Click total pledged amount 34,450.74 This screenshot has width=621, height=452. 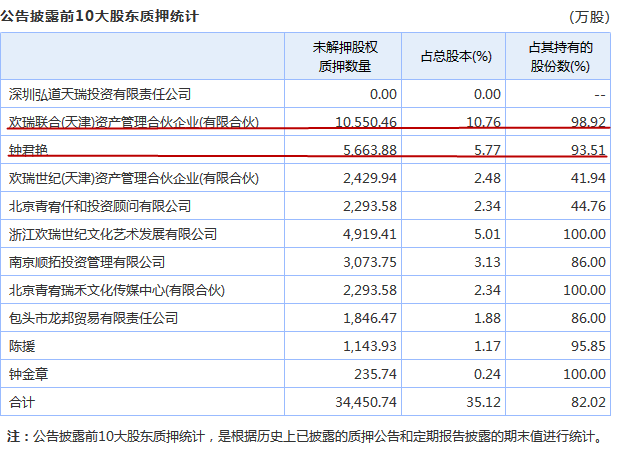point(366,402)
